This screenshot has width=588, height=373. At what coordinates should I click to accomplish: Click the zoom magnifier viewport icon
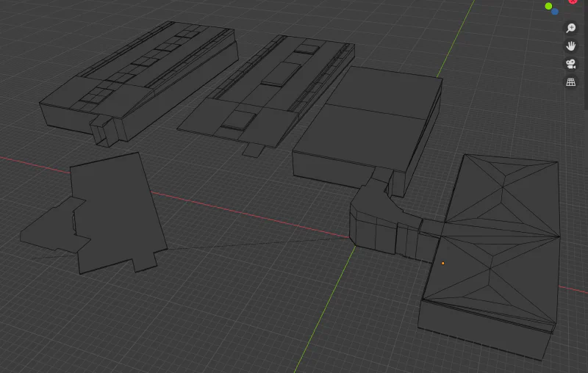pos(570,28)
